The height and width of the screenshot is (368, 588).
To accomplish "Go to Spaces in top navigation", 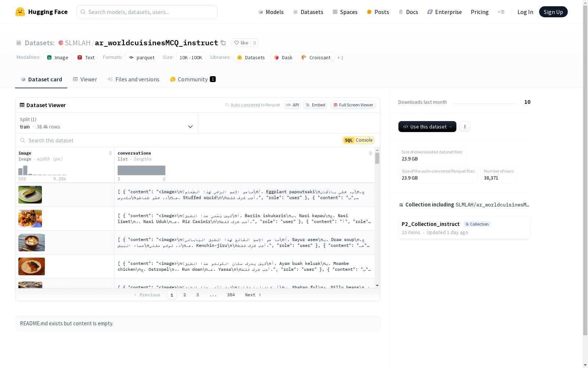I will 345,12.
